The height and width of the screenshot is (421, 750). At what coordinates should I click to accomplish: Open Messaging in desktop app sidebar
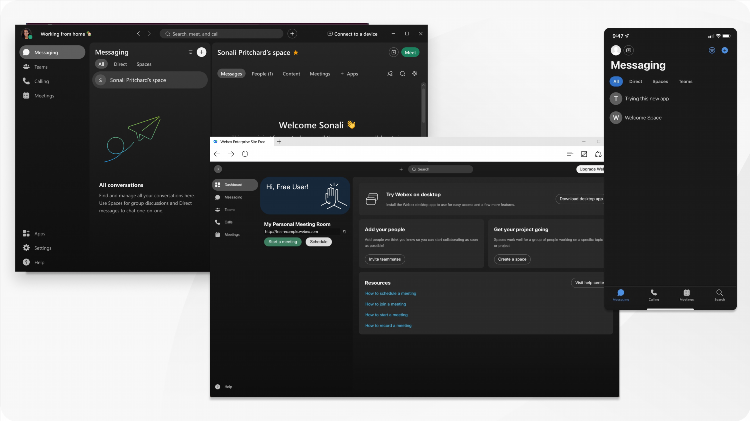[x=52, y=52]
